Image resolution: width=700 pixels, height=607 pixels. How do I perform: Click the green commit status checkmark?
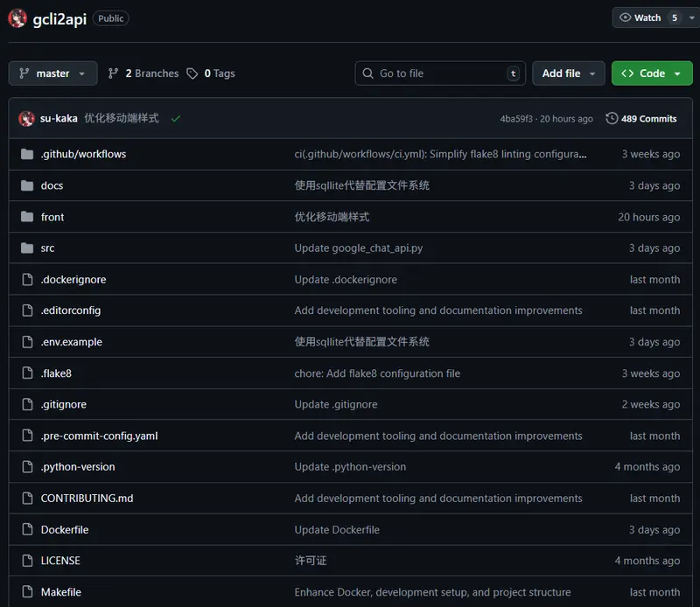pos(176,119)
